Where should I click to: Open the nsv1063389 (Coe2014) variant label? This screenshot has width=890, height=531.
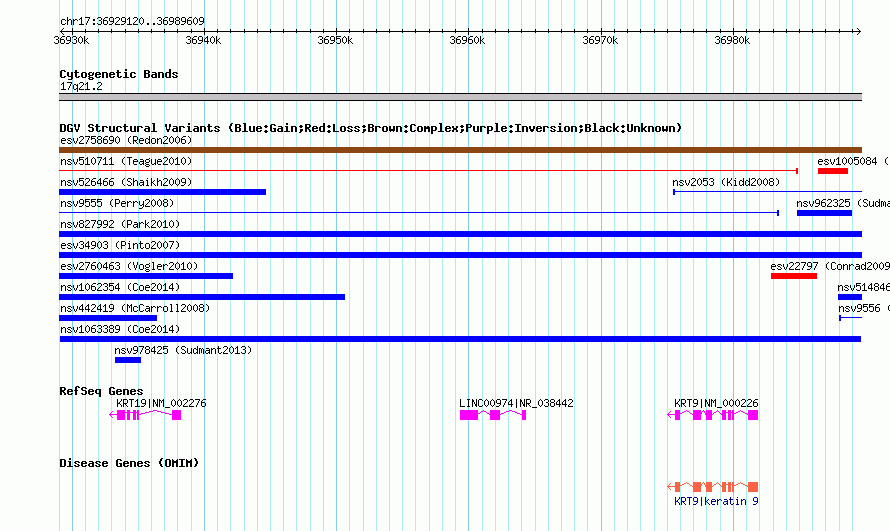pos(120,329)
